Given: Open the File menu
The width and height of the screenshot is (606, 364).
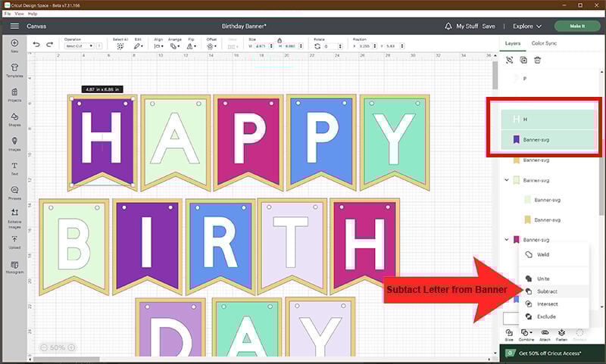Looking at the screenshot, I should tap(8, 14).
